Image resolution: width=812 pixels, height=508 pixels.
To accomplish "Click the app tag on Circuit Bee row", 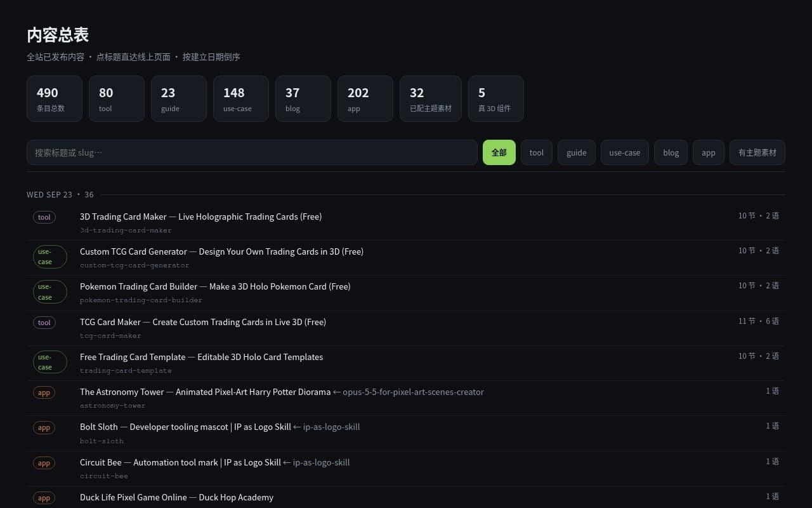I will point(44,463).
